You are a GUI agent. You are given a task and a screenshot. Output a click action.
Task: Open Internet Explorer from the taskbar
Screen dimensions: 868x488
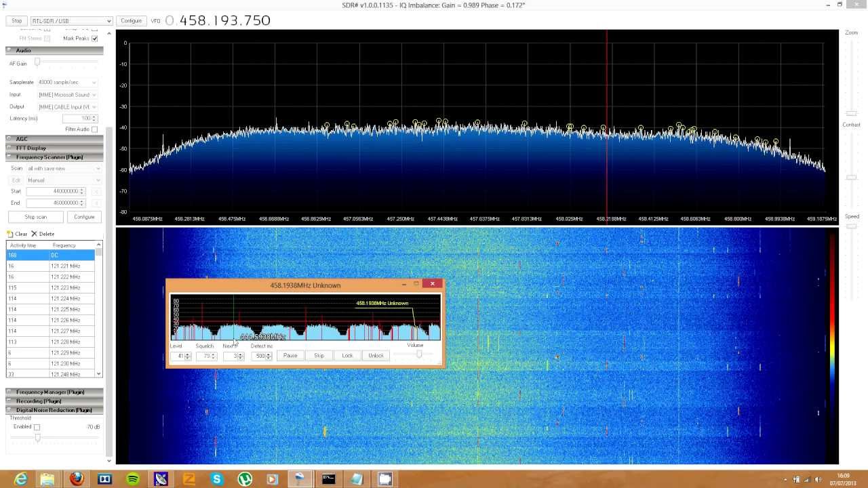click(20, 479)
